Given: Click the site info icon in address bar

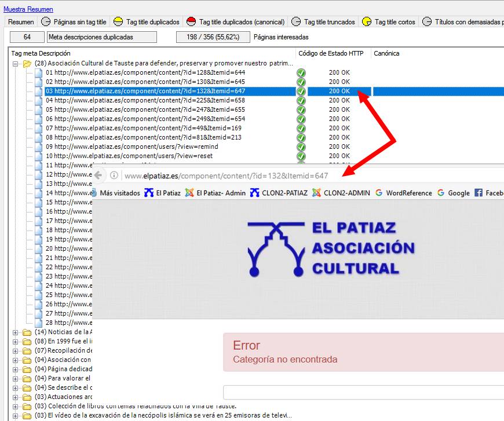Looking at the screenshot, I should pos(114,175).
